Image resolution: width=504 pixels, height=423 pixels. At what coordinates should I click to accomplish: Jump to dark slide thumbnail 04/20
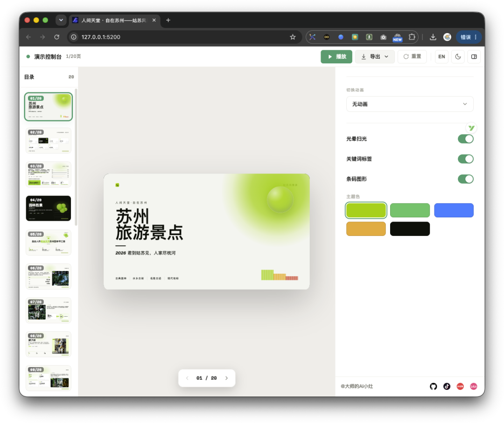click(x=49, y=208)
